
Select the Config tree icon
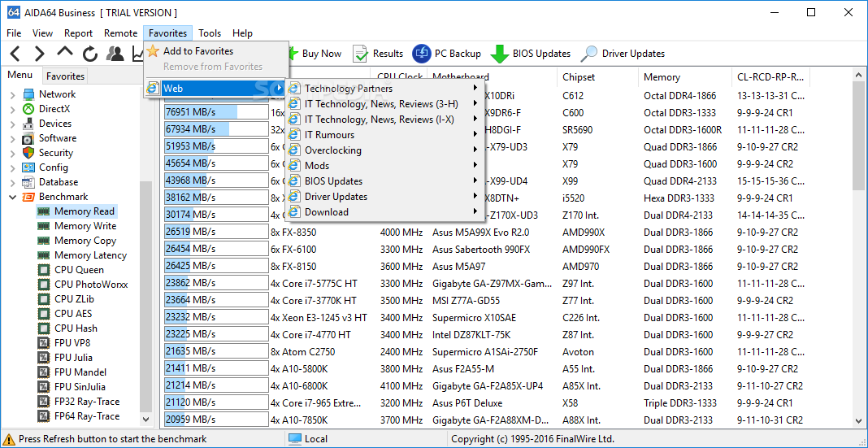coord(28,167)
